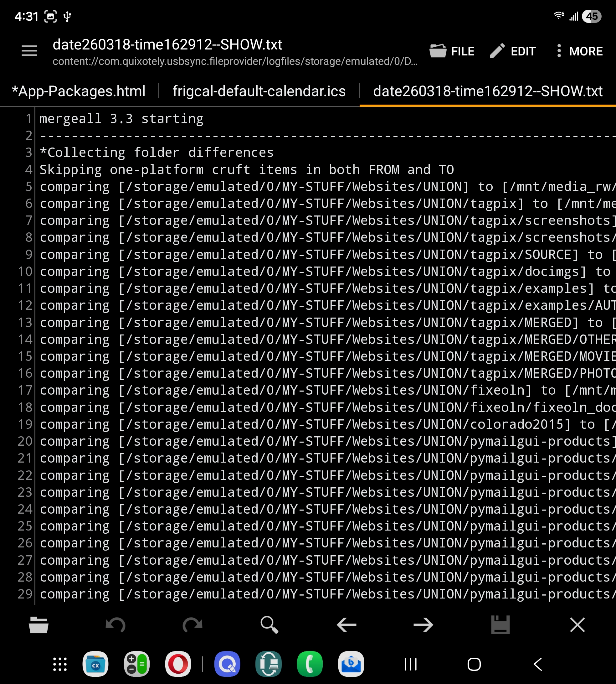Image resolution: width=616 pixels, height=684 pixels.
Task: Click line 1 text 'mergeall 3.3 starting'
Action: click(121, 119)
